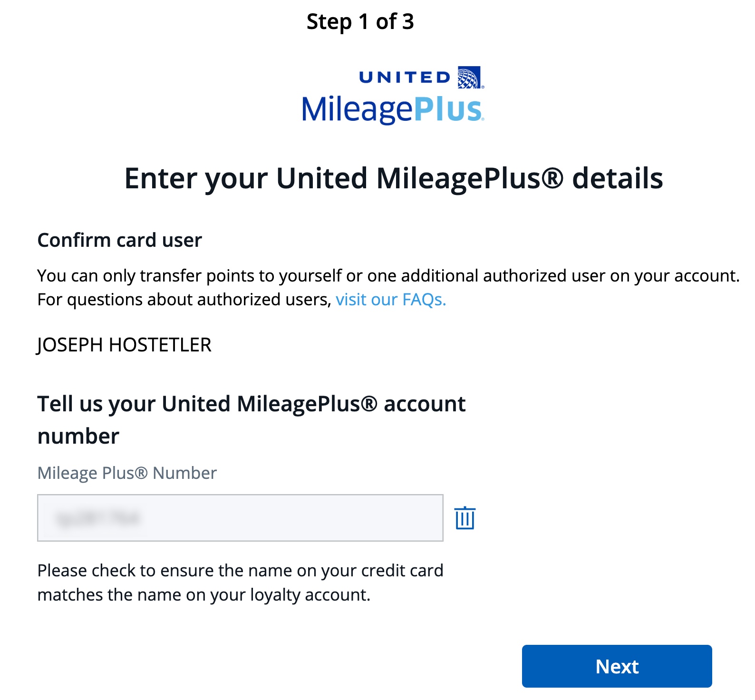Click the Step 1 of 3 indicator
The image size is (755, 700).
tap(360, 20)
